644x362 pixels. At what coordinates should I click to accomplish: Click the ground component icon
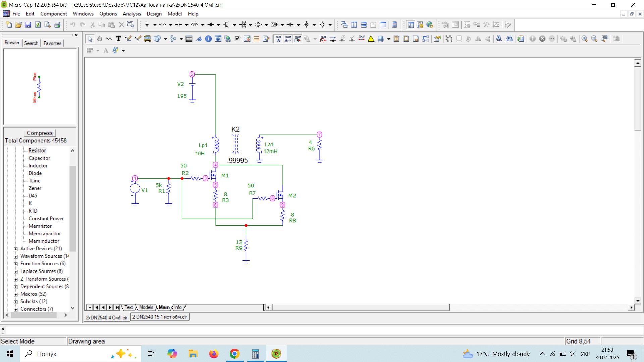tap(147, 25)
